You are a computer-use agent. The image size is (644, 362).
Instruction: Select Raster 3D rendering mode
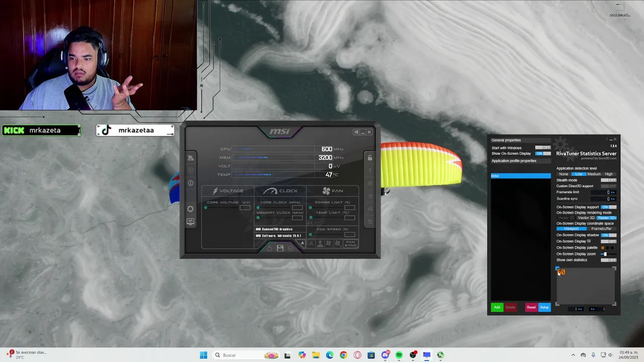(607, 218)
